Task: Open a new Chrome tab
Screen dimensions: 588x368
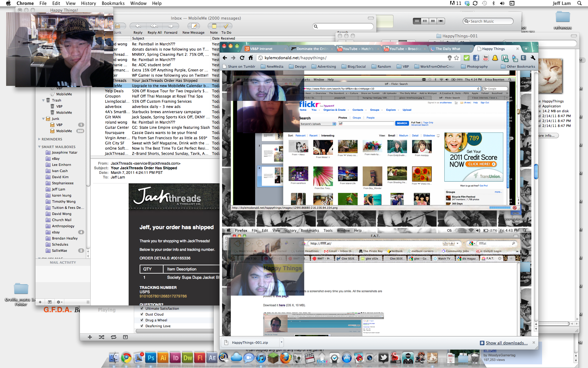Action: (x=526, y=49)
